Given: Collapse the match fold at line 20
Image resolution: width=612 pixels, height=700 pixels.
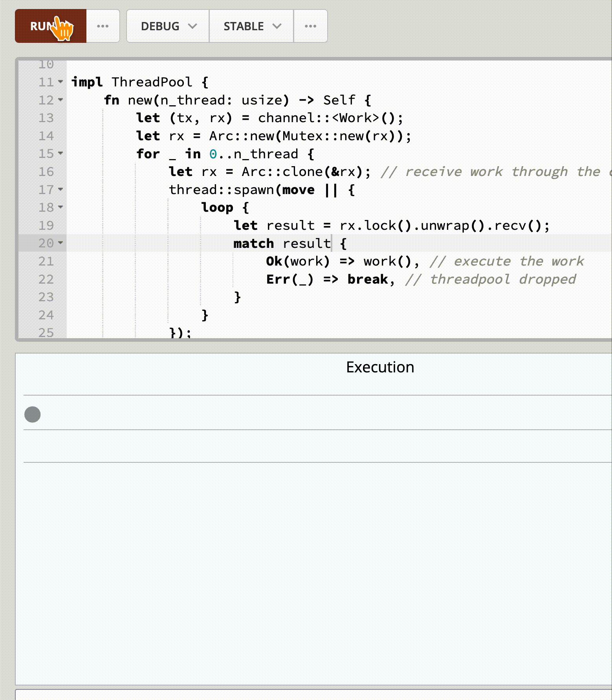Looking at the screenshot, I should tap(60, 243).
